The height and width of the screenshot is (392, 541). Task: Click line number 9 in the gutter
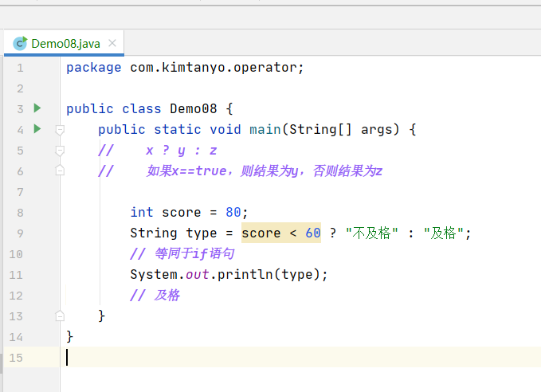coord(21,233)
